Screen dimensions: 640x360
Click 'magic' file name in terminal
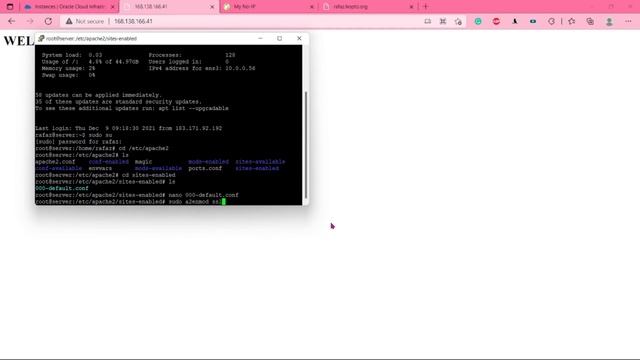pos(143,162)
